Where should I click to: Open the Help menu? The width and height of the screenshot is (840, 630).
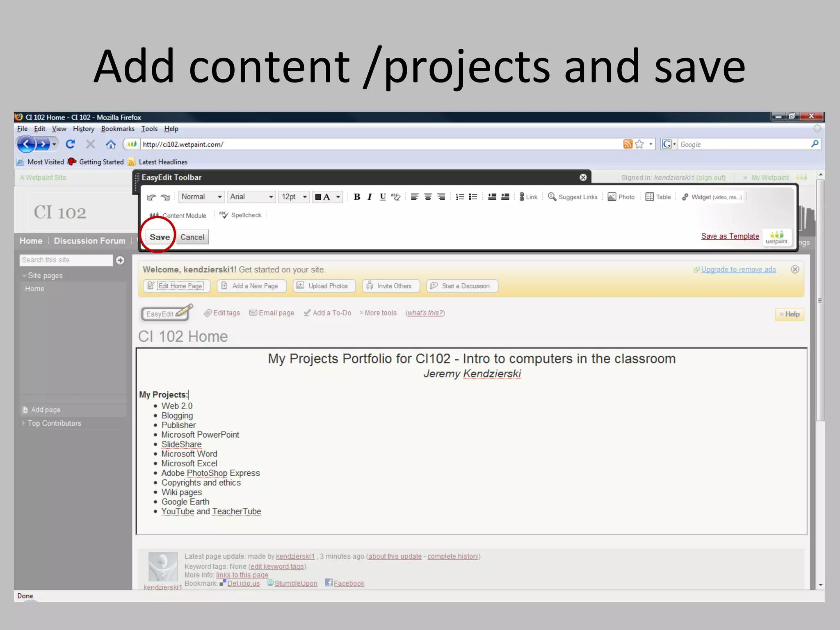click(171, 129)
